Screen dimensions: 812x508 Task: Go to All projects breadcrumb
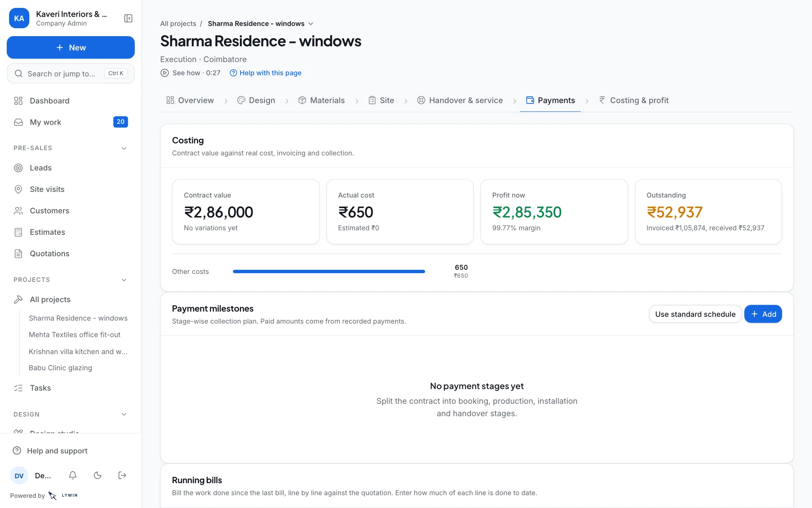point(178,24)
